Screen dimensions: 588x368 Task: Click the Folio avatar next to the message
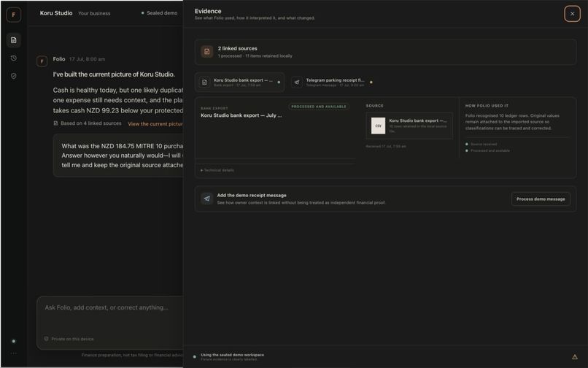tap(42, 61)
